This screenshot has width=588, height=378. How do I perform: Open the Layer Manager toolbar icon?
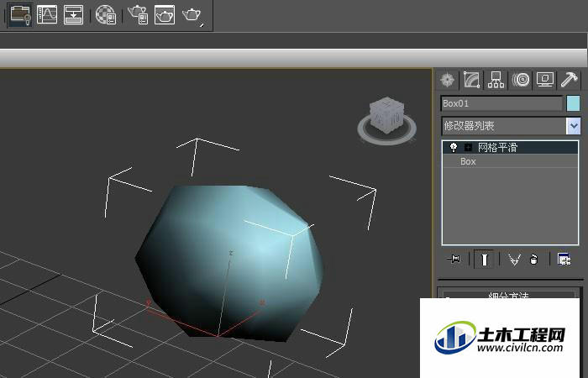pyautogui.click(x=20, y=14)
